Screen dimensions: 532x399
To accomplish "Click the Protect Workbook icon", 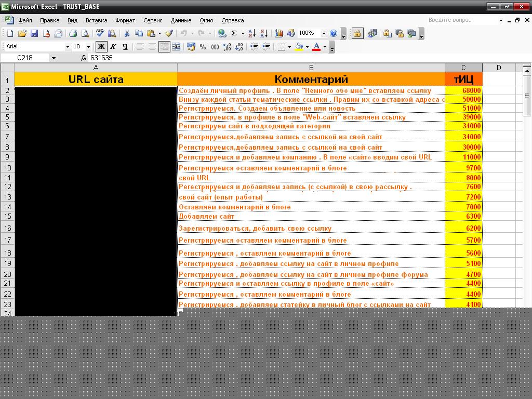I will (x=400, y=33).
